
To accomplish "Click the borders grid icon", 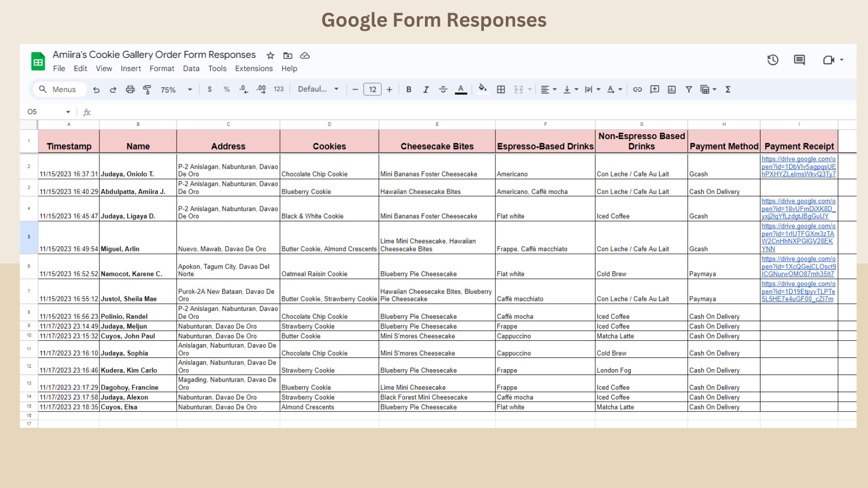I will click(x=501, y=89).
